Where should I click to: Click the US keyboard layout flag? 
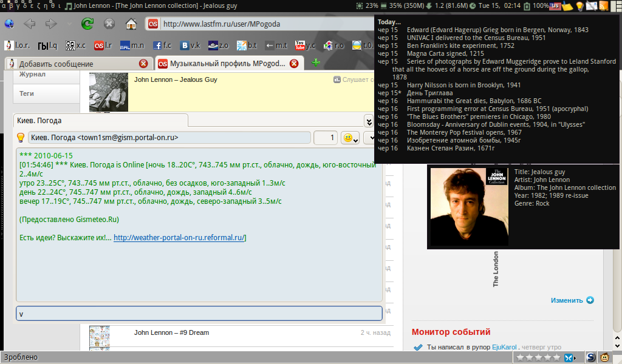point(555,5)
